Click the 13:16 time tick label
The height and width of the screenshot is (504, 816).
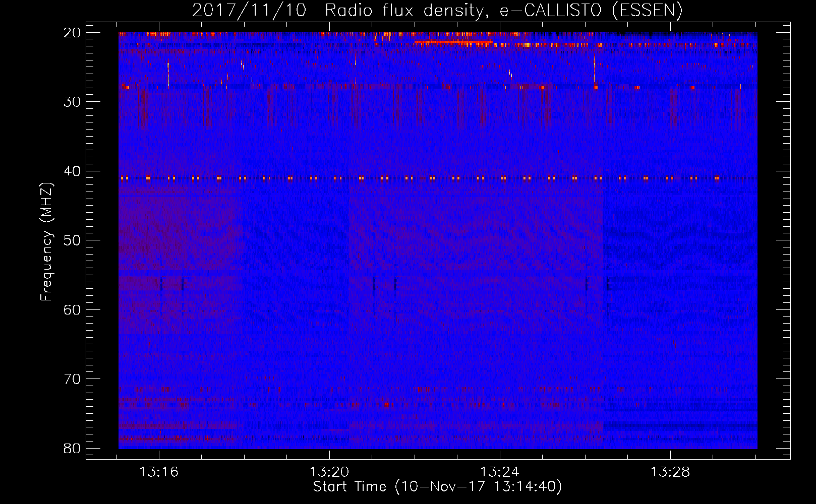(x=159, y=472)
